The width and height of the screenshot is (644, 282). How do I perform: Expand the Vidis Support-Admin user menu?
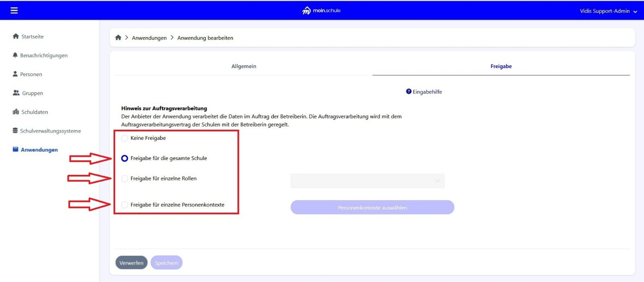coord(608,11)
